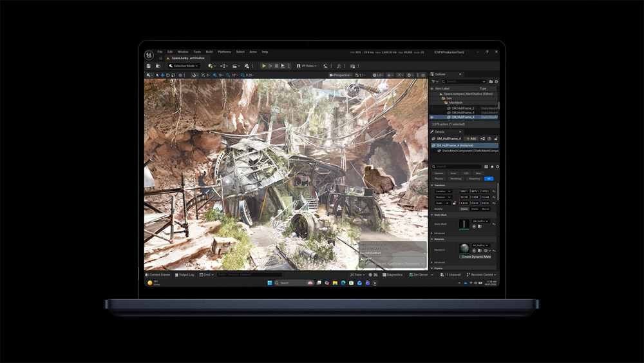Image resolution: width=644 pixels, height=363 pixels.
Task: Open the quick add content icon menu
Action: [x=212, y=66]
